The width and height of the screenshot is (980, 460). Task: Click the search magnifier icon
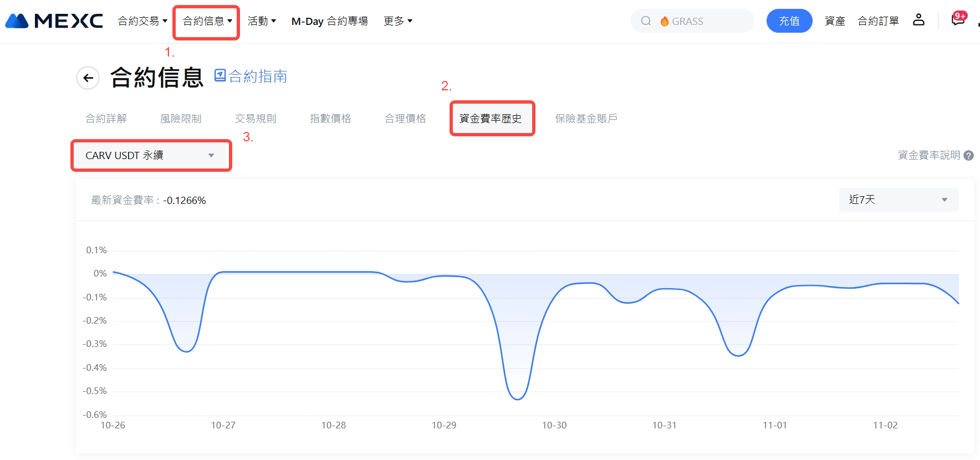pyautogui.click(x=646, y=21)
